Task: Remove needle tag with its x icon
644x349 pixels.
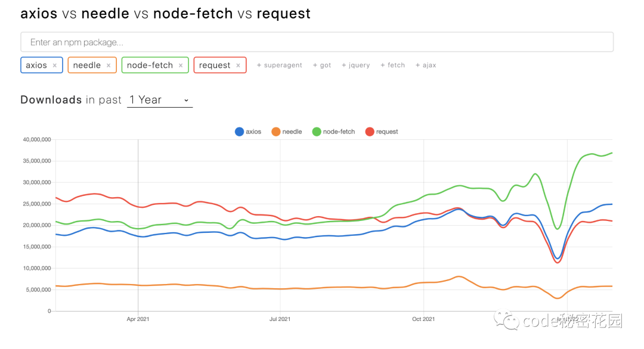Action: [109, 66]
